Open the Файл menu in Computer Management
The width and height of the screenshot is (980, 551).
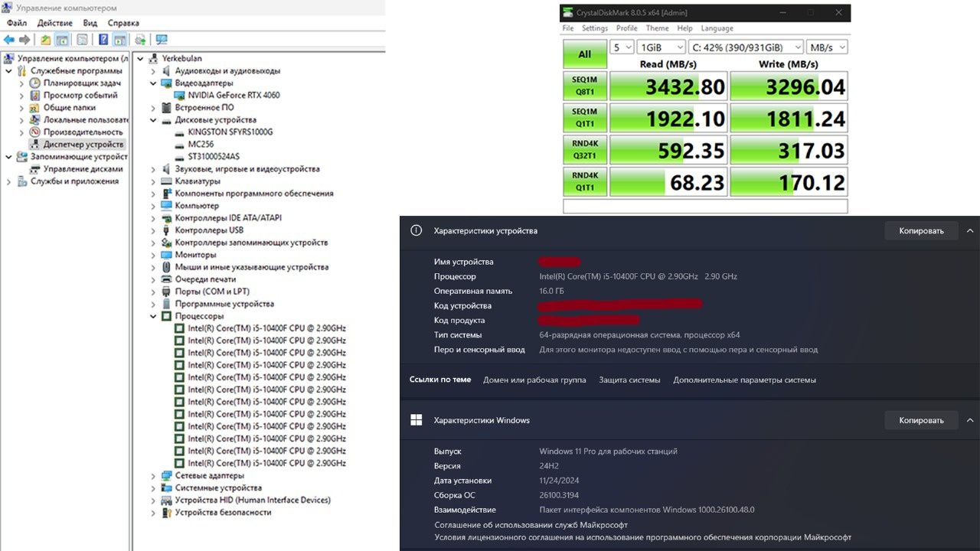coord(17,23)
